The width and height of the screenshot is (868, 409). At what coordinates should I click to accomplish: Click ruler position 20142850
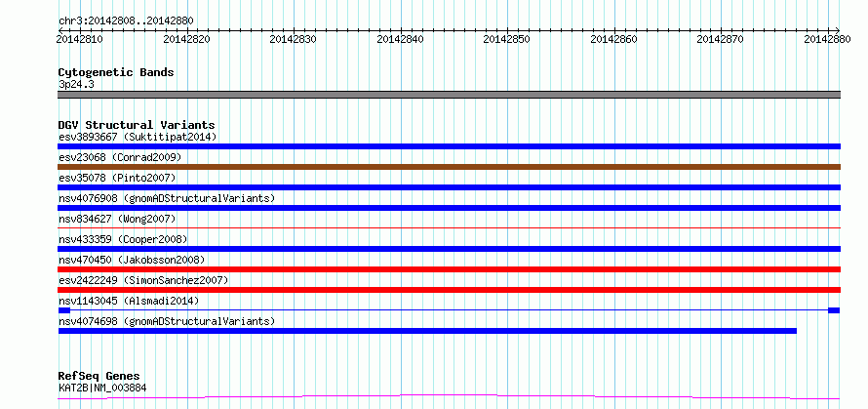(506, 39)
